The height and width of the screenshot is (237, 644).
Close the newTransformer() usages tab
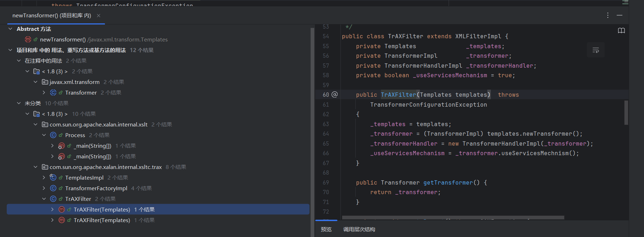(99, 16)
